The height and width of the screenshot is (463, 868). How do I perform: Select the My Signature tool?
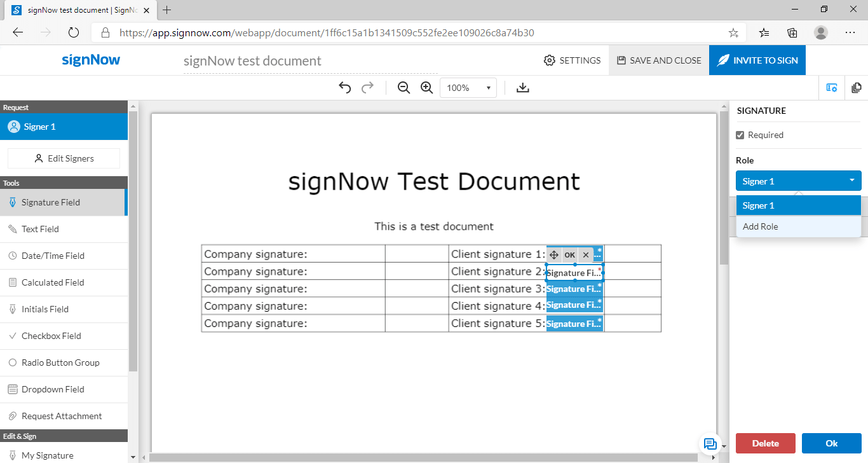click(64, 455)
